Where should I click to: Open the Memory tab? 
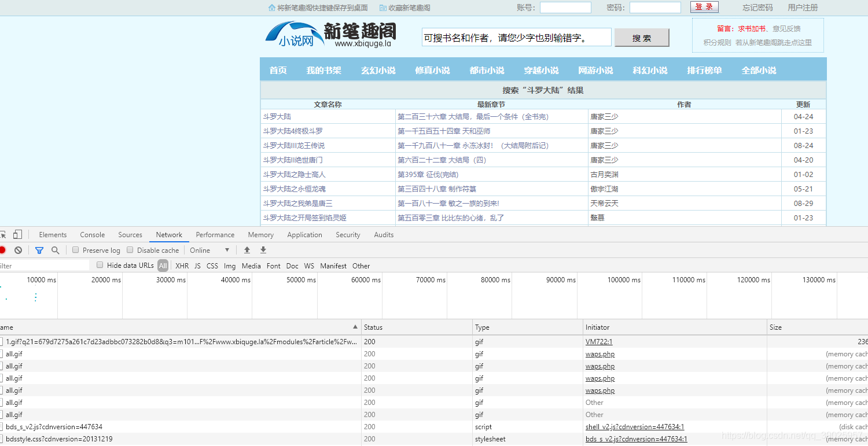(x=261, y=234)
